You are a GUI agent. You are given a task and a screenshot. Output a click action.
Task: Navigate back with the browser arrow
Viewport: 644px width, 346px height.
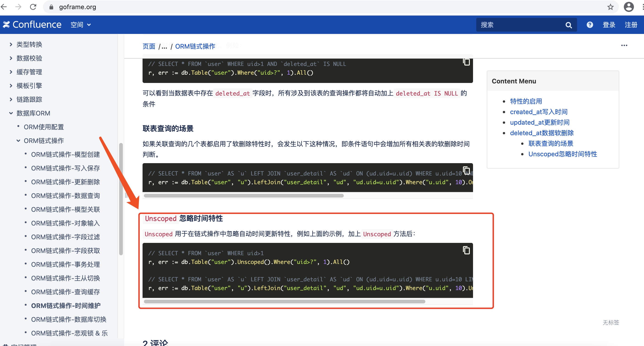click(x=4, y=7)
